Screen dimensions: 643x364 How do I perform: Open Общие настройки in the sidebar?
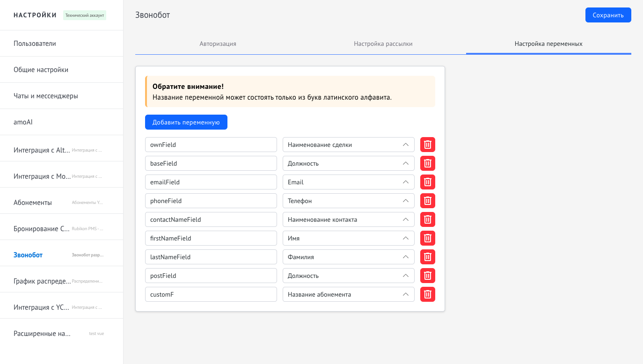(x=61, y=70)
